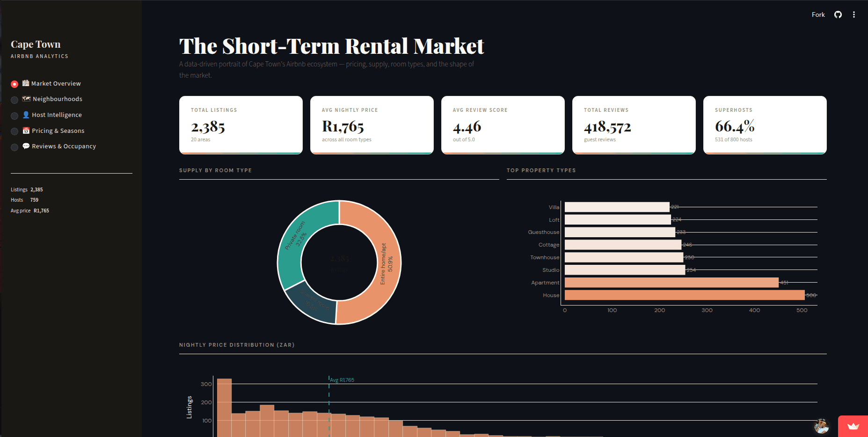Select the Market Overview radio button
The height and width of the screenshot is (437, 868).
[x=15, y=84]
